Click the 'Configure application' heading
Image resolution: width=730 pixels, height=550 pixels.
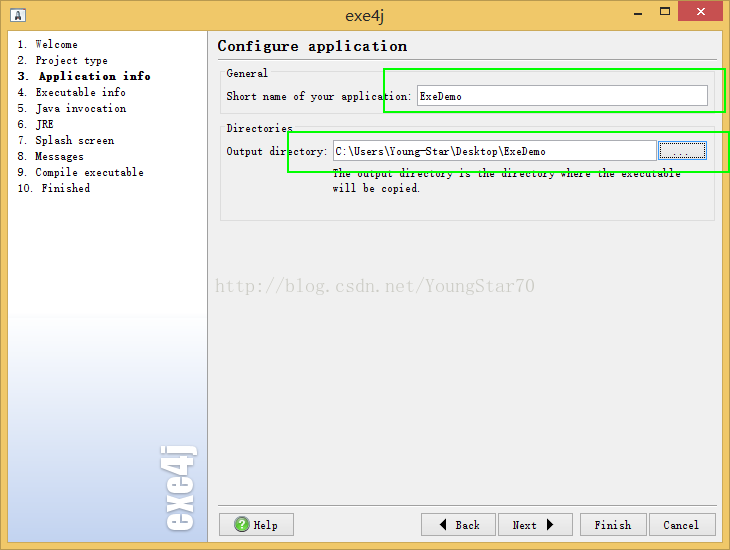312,46
